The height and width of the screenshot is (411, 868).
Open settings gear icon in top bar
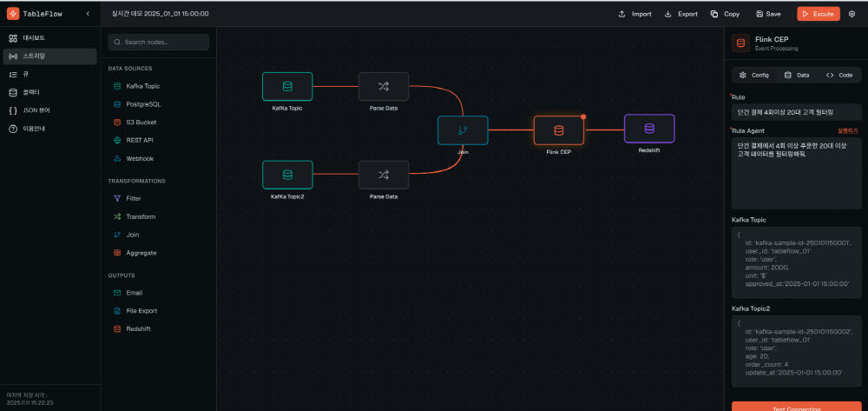[852, 14]
